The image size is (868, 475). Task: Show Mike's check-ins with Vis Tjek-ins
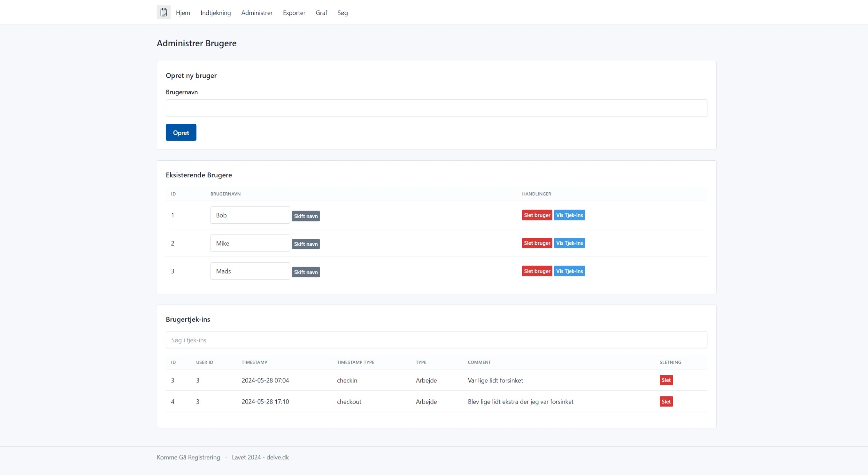tap(569, 243)
